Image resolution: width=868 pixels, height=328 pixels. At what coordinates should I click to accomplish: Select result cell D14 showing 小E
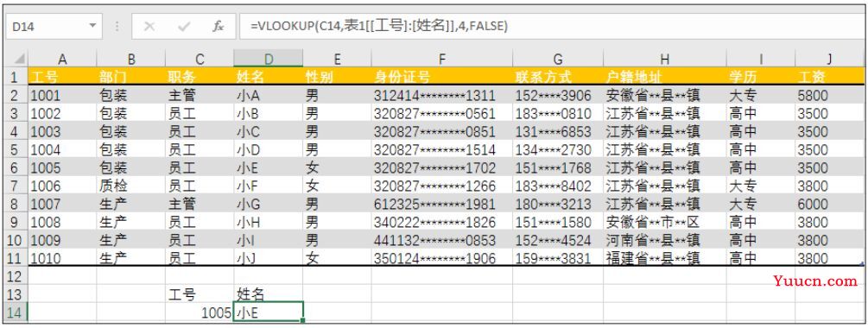(268, 312)
